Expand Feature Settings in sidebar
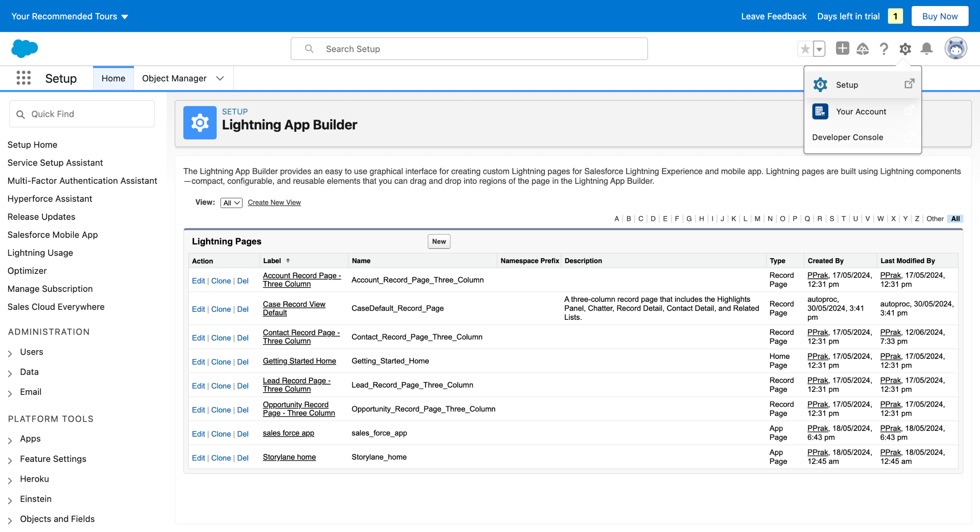 tap(10, 460)
